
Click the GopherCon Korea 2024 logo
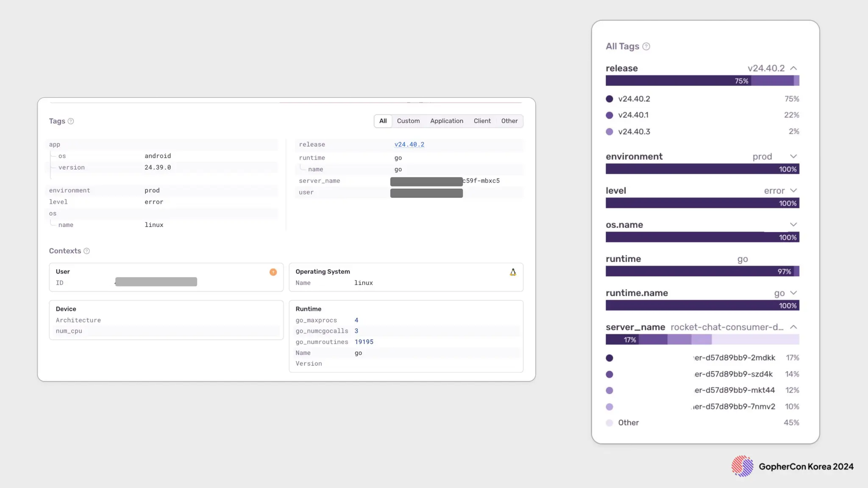[742, 466]
